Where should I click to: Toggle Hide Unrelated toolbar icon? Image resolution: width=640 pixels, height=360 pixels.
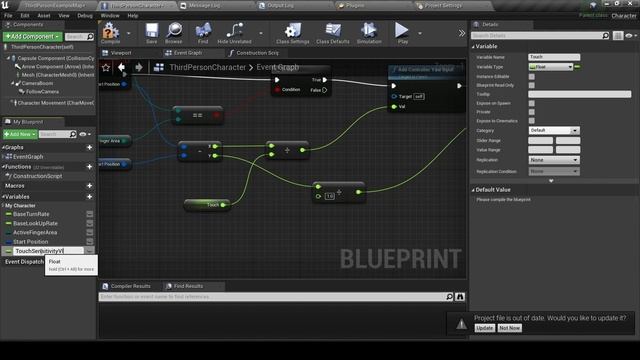234,33
